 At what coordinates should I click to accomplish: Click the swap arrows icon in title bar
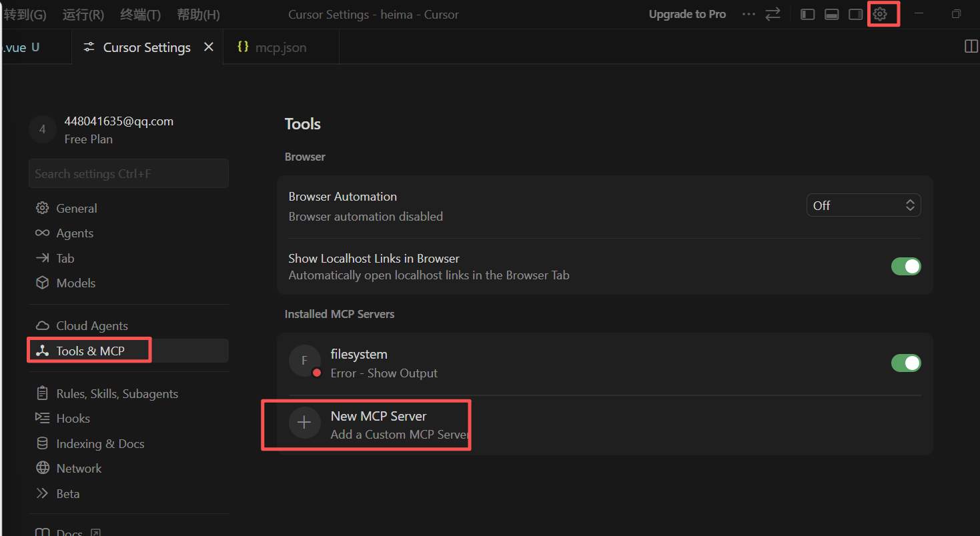pos(773,14)
